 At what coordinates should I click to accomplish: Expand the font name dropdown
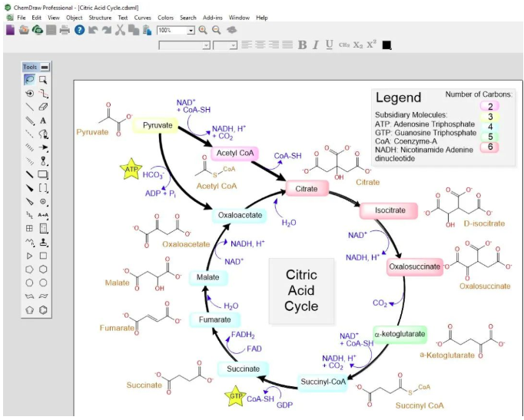click(207, 45)
